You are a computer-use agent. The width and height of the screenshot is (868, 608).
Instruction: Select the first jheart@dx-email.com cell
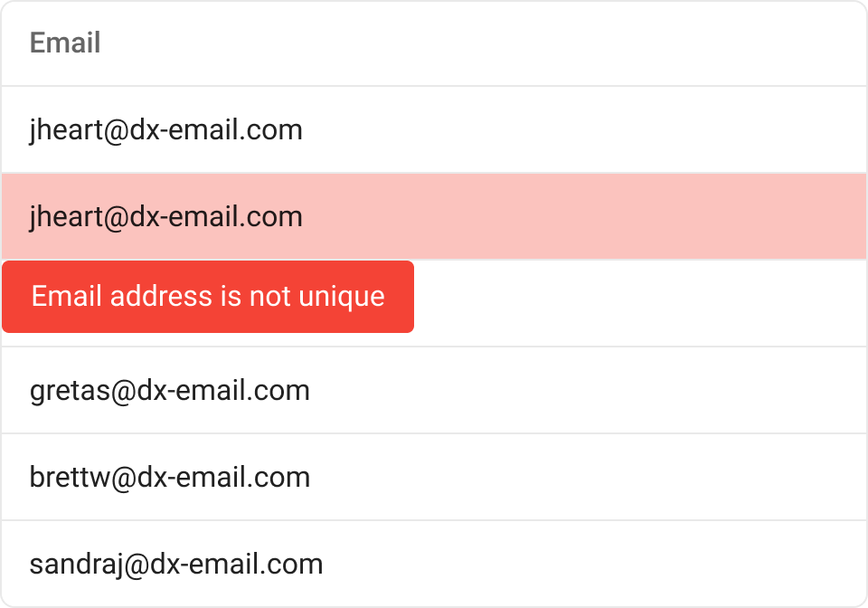point(166,130)
